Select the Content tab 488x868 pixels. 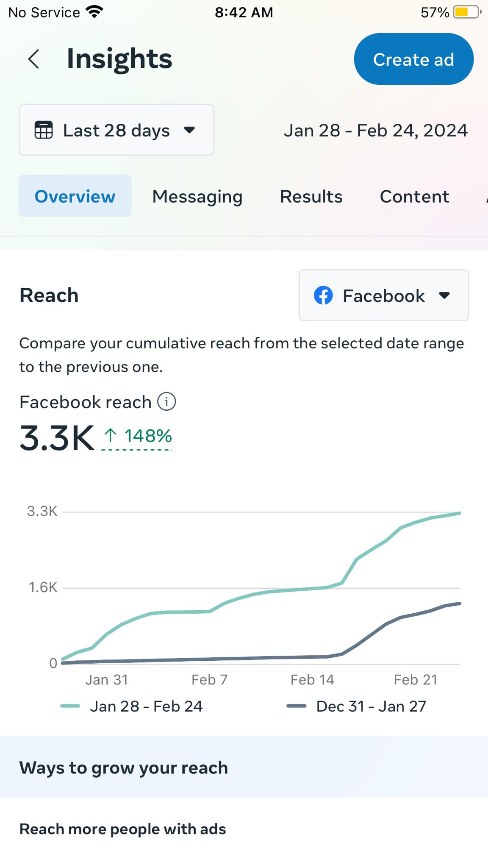pyautogui.click(x=414, y=196)
